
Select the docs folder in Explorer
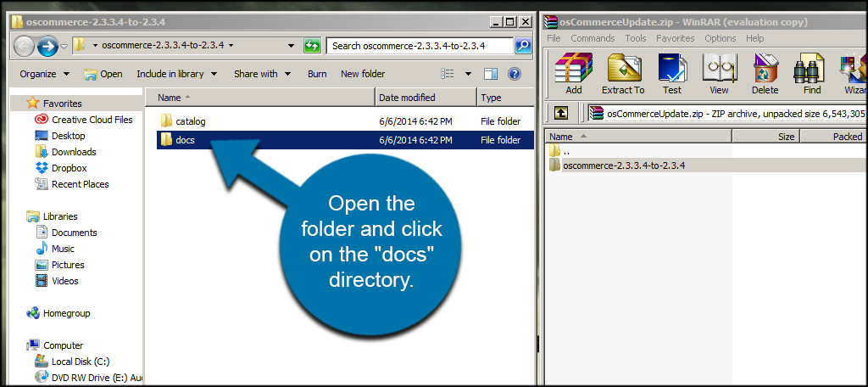[346, 140]
